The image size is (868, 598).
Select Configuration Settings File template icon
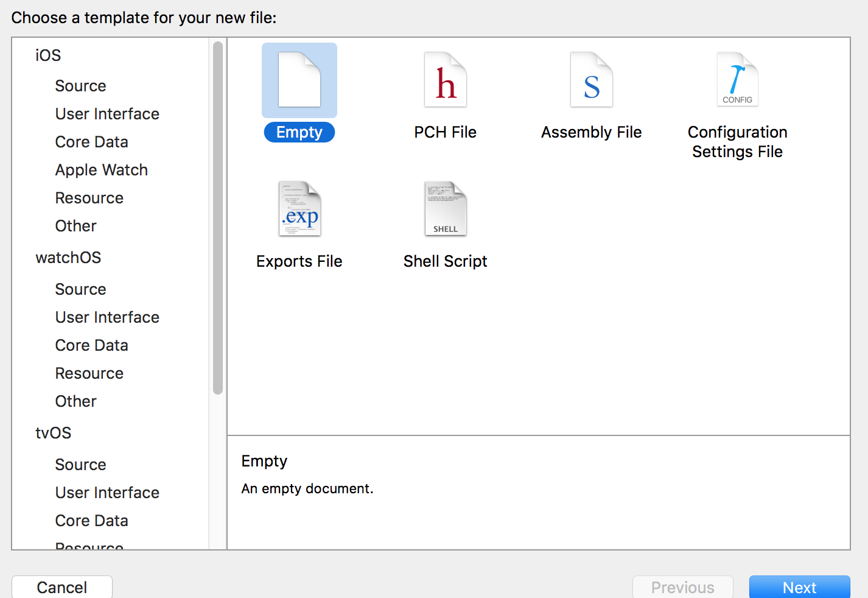(738, 80)
